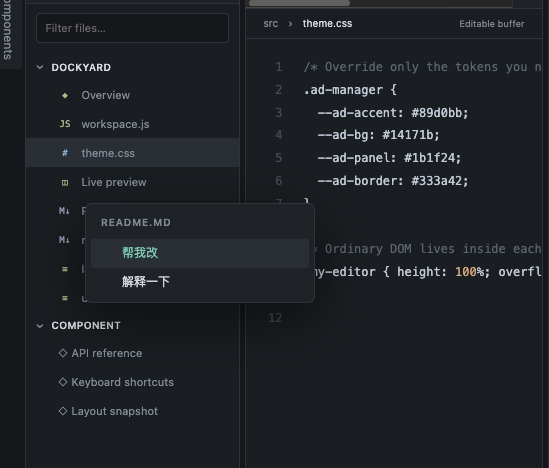Click line number 12 in the gutter
549x468 pixels.
coord(275,317)
